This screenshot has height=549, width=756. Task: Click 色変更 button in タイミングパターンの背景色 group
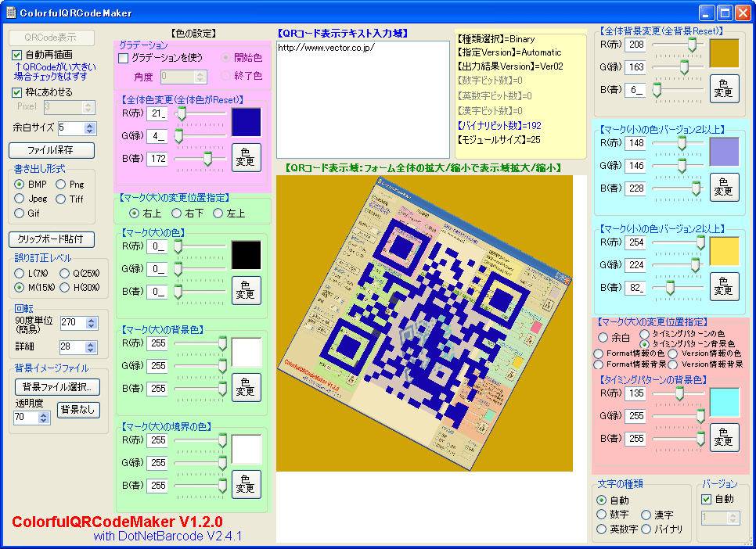click(x=725, y=438)
